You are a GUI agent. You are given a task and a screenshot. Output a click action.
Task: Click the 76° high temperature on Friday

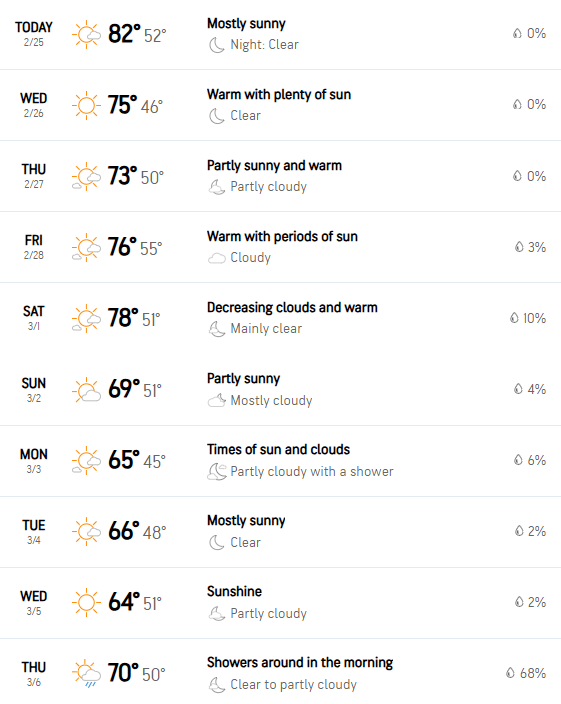[x=122, y=247]
